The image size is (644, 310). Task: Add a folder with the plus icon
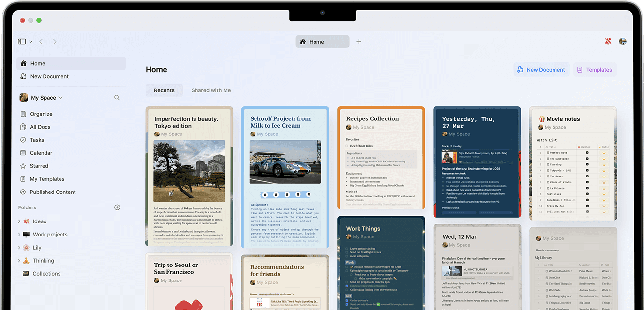point(117,207)
